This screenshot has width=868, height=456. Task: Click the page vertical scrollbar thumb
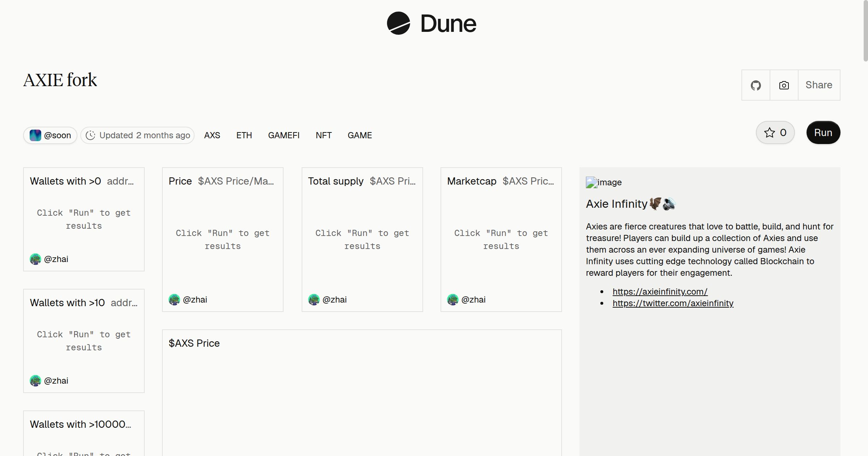click(x=865, y=31)
